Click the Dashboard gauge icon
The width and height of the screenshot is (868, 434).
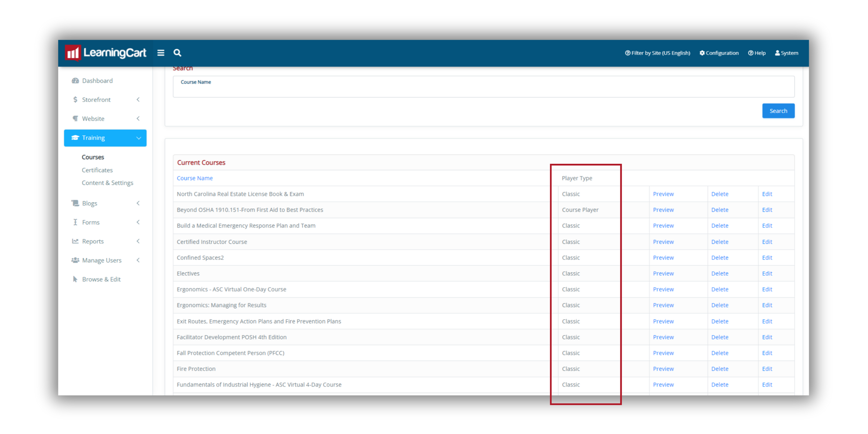pyautogui.click(x=75, y=81)
